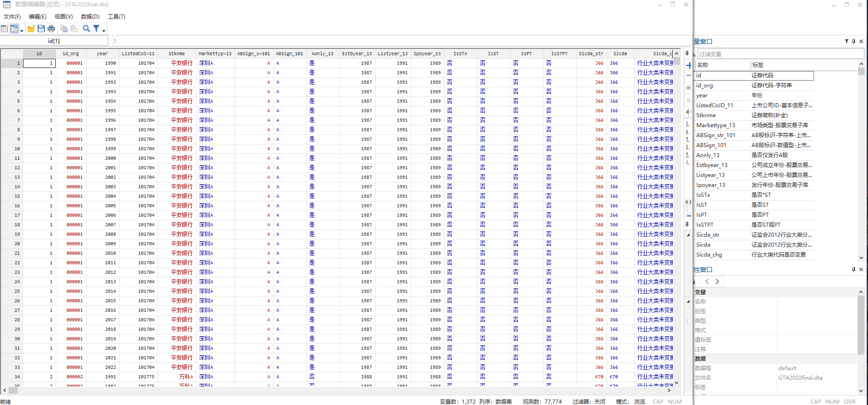Click the data editor window icon
This screenshot has width=868, height=405.
click(x=7, y=5)
